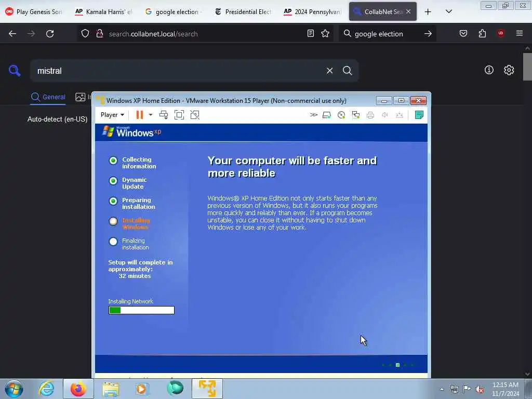Open the Windows Start menu
The height and width of the screenshot is (399, 532).
click(14, 389)
